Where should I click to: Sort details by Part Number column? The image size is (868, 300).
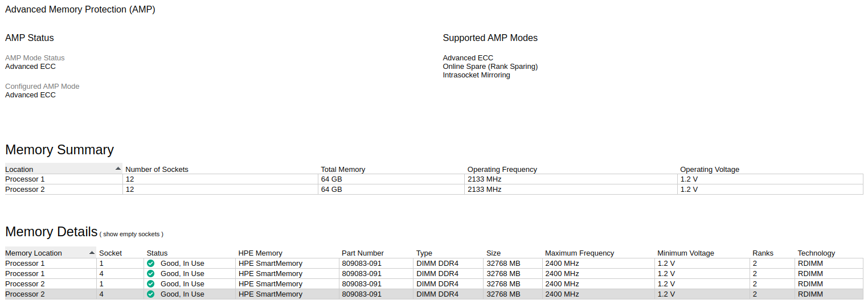coord(362,253)
